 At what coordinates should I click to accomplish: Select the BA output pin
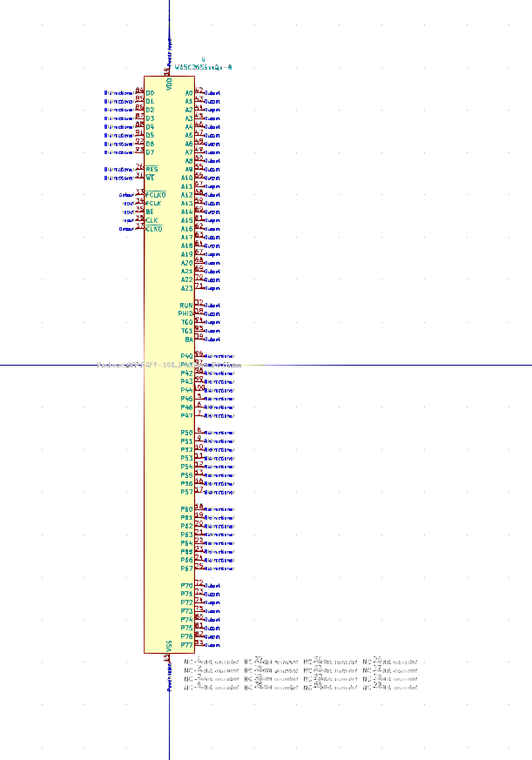pyautogui.click(x=199, y=339)
